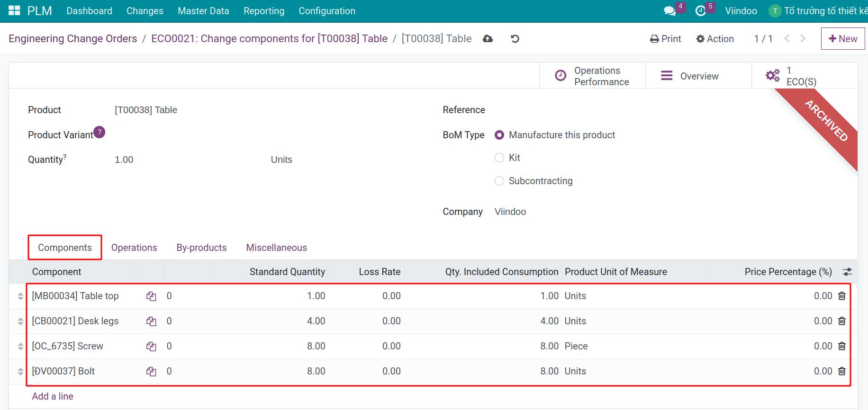
Task: Open the chat messages icon
Action: point(669,11)
